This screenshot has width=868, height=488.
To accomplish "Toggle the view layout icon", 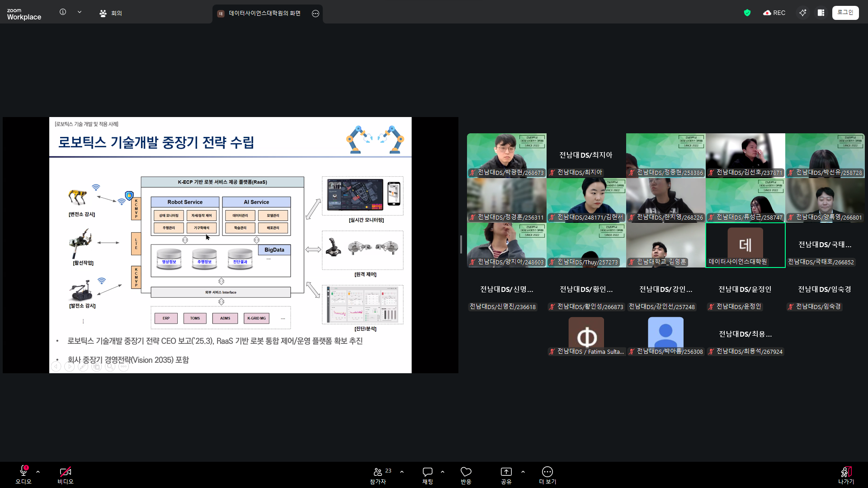I will 821,13.
